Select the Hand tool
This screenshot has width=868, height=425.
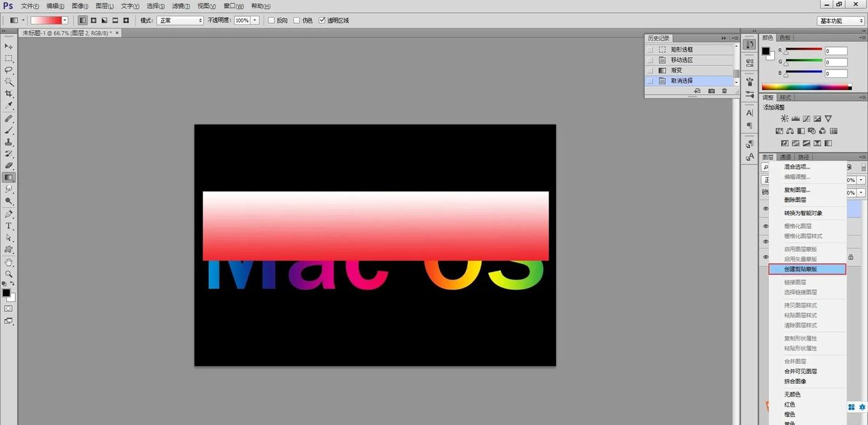coord(9,262)
